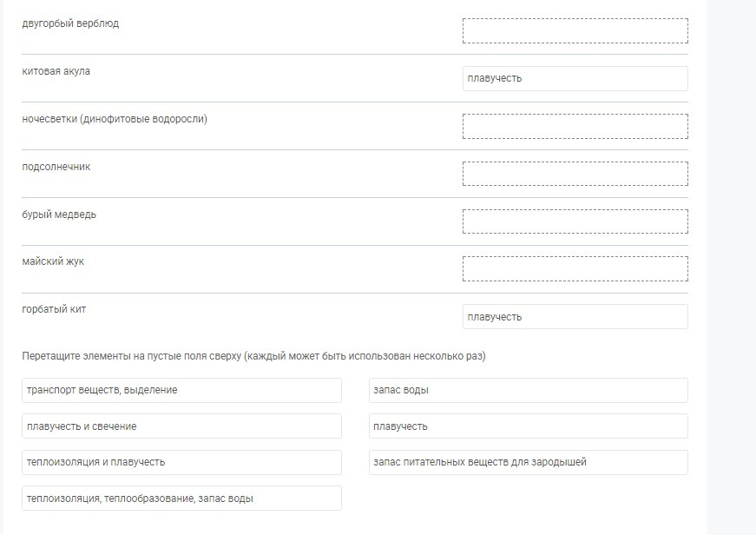Select the 'горбатый кит' row label
The width and height of the screenshot is (756, 535).
click(54, 309)
